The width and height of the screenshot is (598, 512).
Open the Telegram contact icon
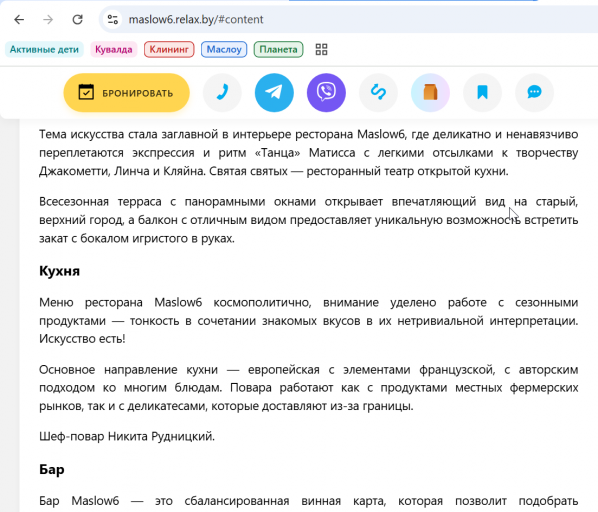click(x=274, y=93)
